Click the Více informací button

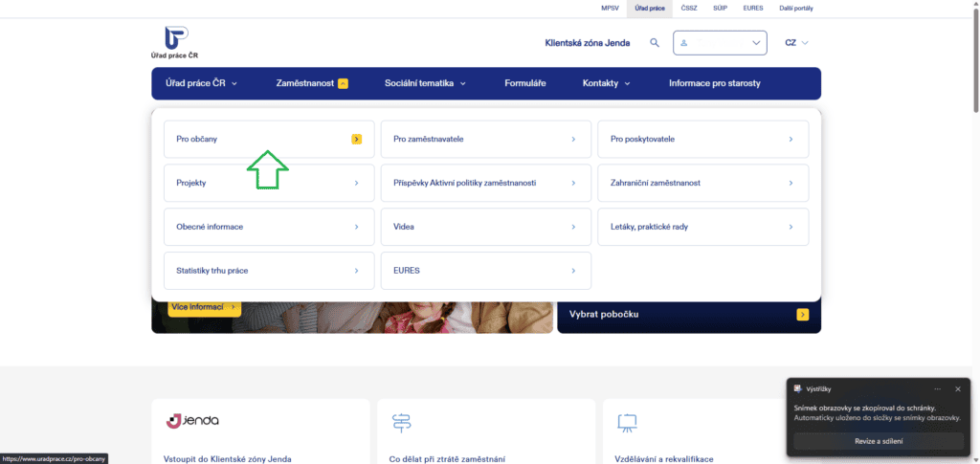click(204, 308)
